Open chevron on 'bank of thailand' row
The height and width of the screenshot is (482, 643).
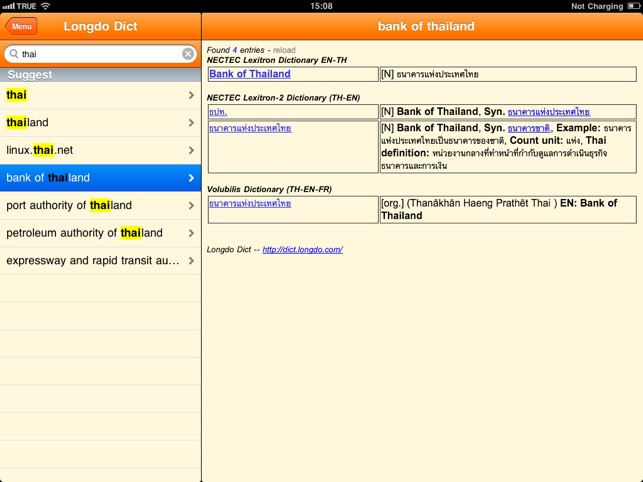pos(191,178)
